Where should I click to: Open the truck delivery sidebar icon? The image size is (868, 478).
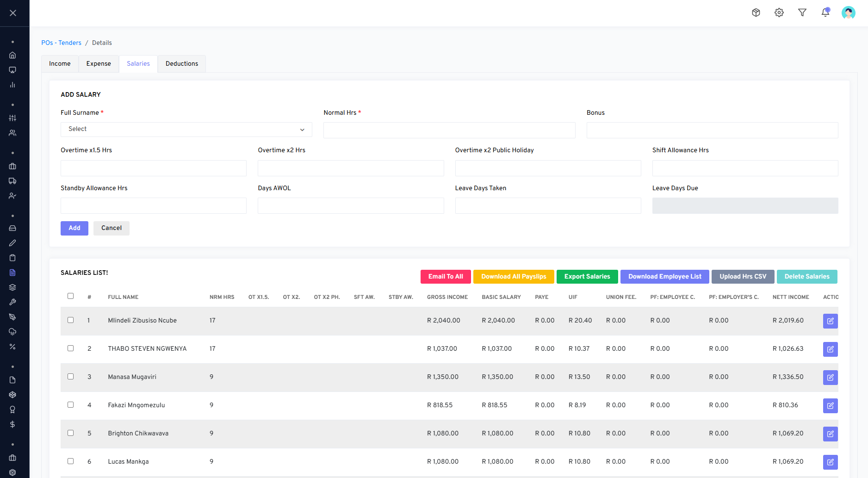pyautogui.click(x=12, y=181)
